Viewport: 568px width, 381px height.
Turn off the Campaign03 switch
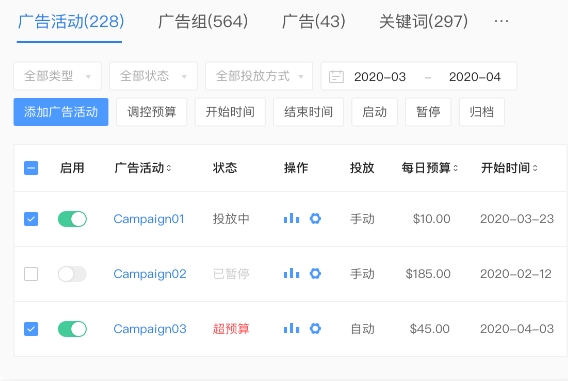pyautogui.click(x=72, y=329)
